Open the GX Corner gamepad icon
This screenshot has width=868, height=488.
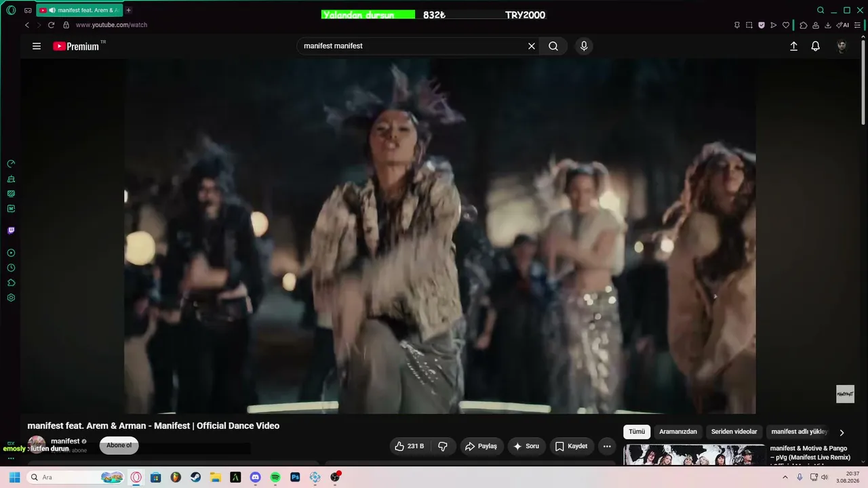28,10
